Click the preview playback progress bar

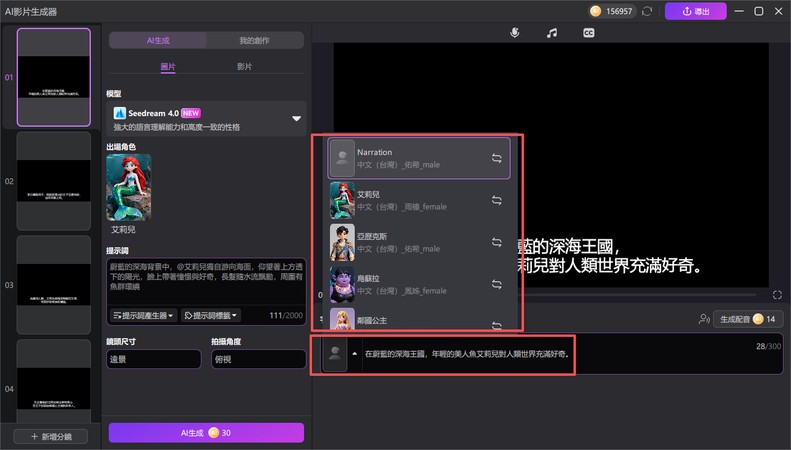coord(638,295)
